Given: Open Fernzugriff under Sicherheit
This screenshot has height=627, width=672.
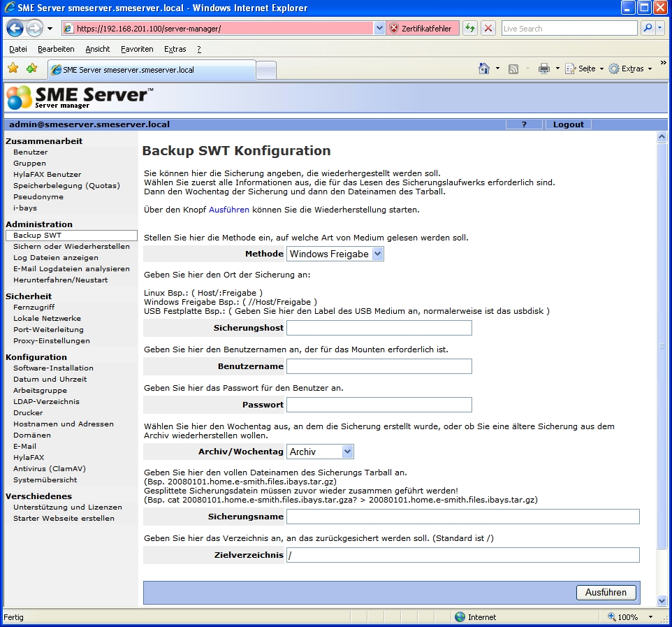Looking at the screenshot, I should (34, 308).
